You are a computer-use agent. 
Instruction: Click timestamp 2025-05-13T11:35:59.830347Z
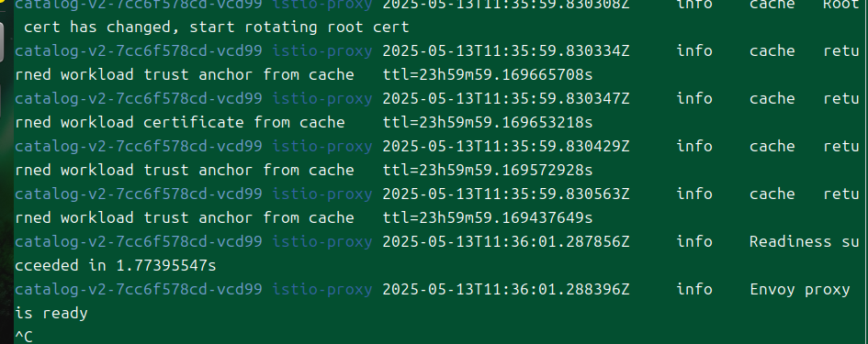click(x=505, y=98)
